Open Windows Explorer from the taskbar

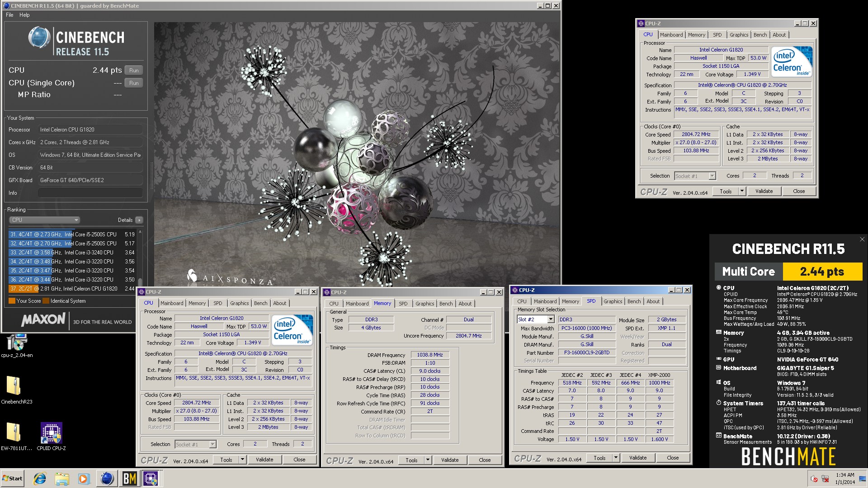[x=62, y=479]
